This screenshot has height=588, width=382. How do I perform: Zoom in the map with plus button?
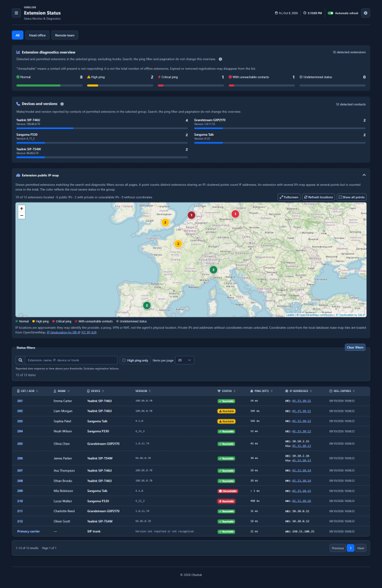point(21,209)
